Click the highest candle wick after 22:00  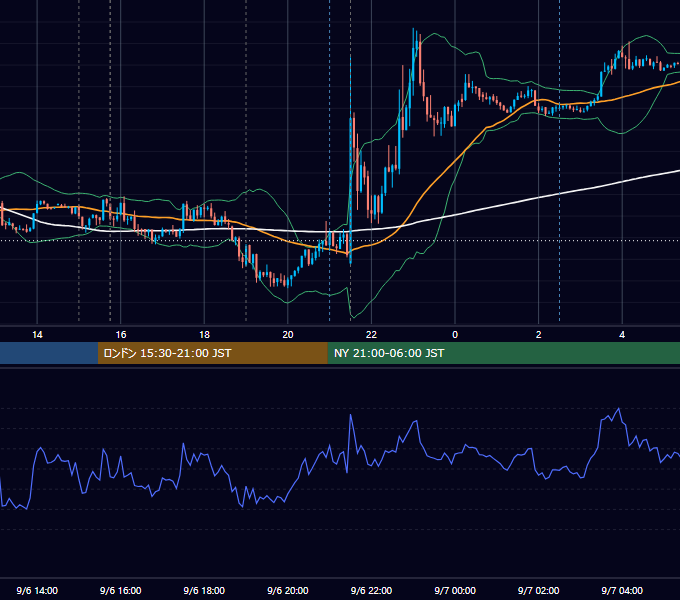point(413,39)
